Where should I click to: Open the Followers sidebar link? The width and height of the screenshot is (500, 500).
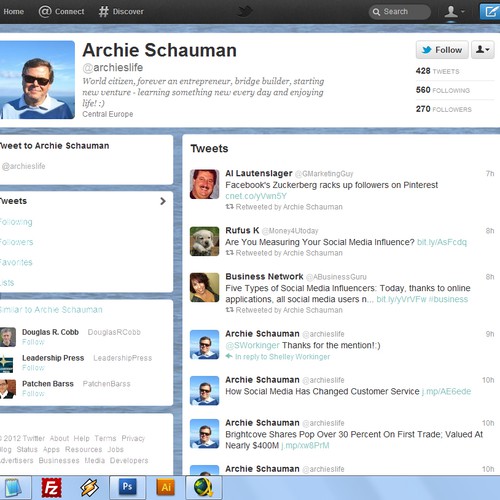pyautogui.click(x=16, y=242)
